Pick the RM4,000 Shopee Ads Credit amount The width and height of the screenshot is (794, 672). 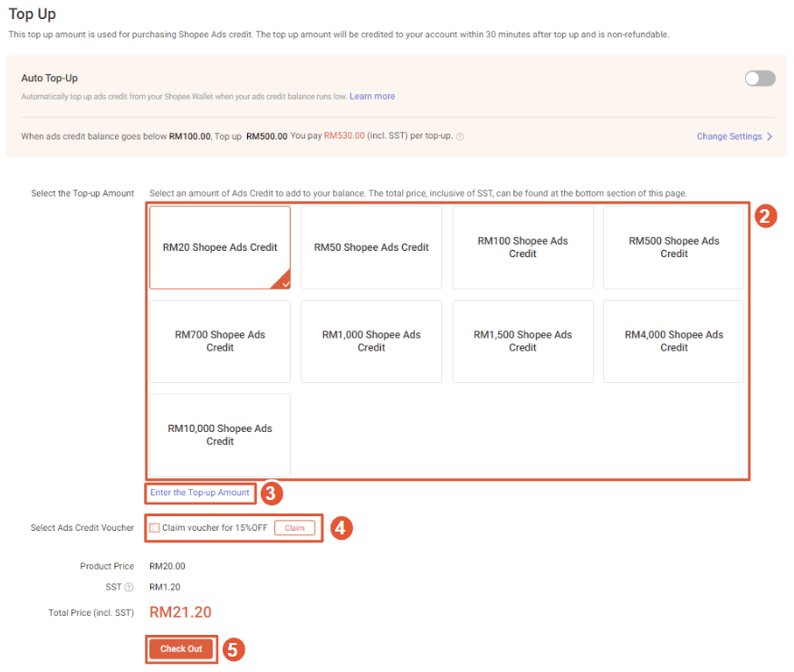coord(674,341)
